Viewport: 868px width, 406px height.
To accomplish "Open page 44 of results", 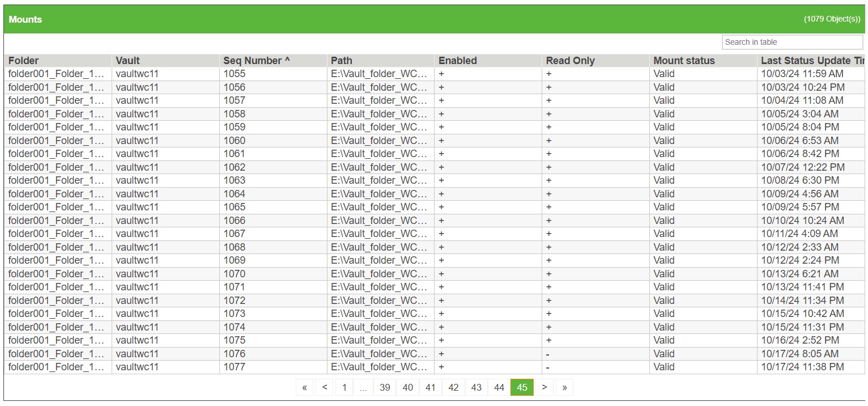I will point(499,387).
